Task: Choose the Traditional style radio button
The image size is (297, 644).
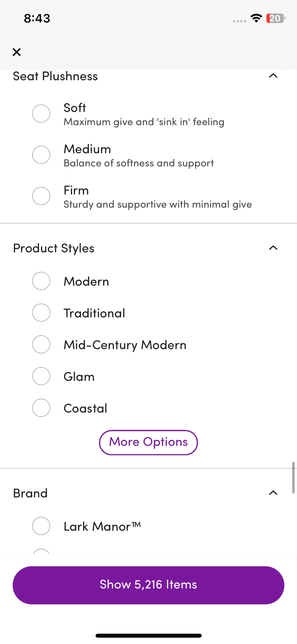Action: click(x=41, y=312)
